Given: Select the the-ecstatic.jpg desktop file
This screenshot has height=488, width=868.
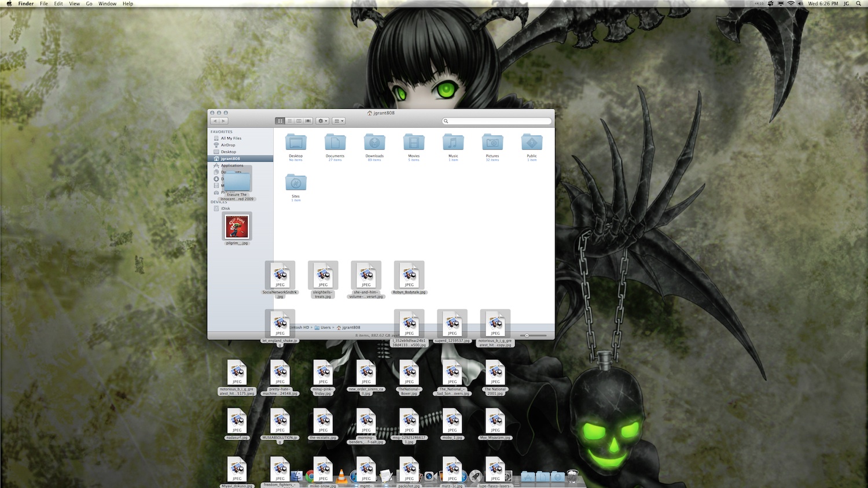Looking at the screenshot, I should click(323, 421).
